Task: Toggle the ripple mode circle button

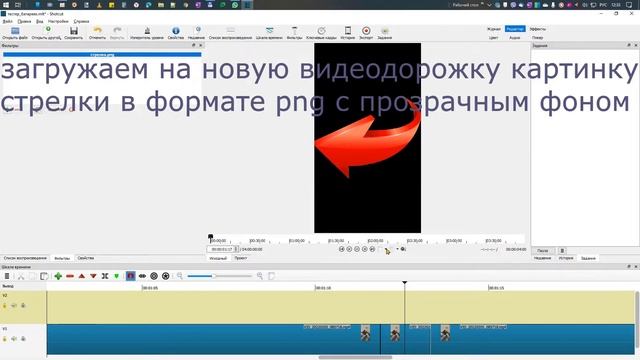Action: tap(154, 276)
